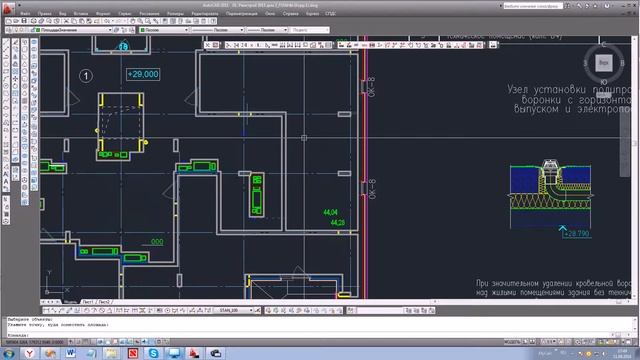Image resolution: width=640 pixels, height=360 pixels.
Task: Open Yandex browser from the taskbar
Action: pos(30,353)
